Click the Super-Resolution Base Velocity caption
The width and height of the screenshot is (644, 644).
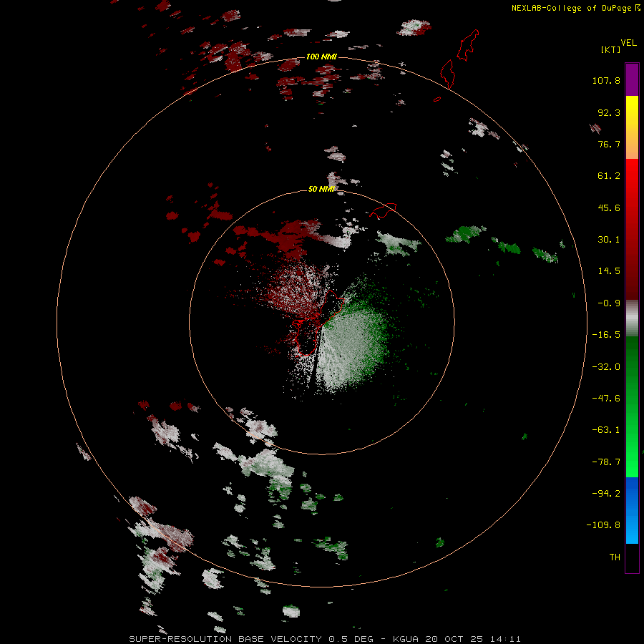click(325, 639)
